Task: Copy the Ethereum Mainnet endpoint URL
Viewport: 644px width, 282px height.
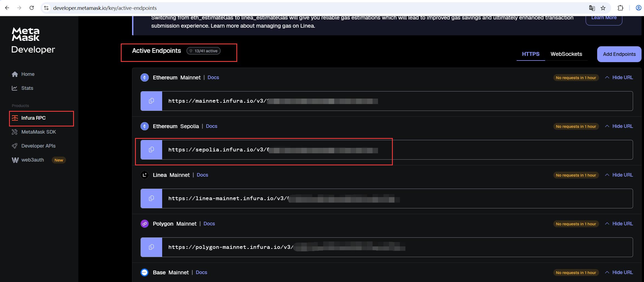Action: [x=151, y=101]
